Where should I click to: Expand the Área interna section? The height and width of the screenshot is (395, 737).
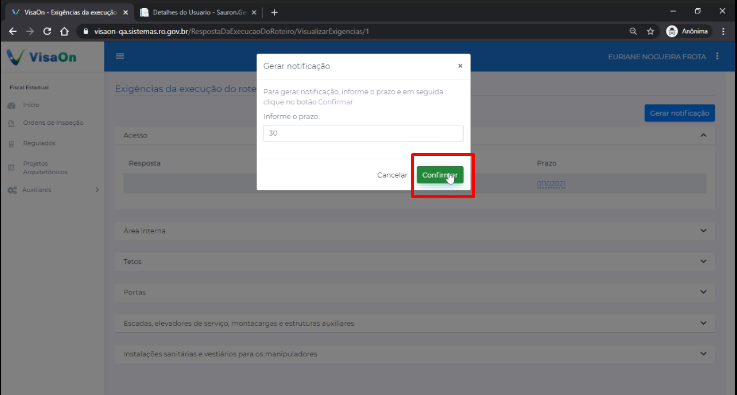coord(415,231)
